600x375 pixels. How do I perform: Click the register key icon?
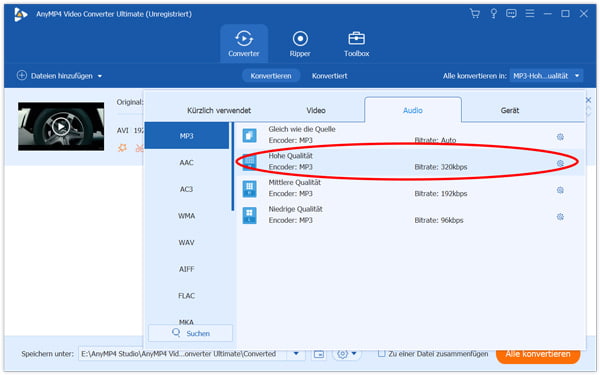(x=494, y=14)
